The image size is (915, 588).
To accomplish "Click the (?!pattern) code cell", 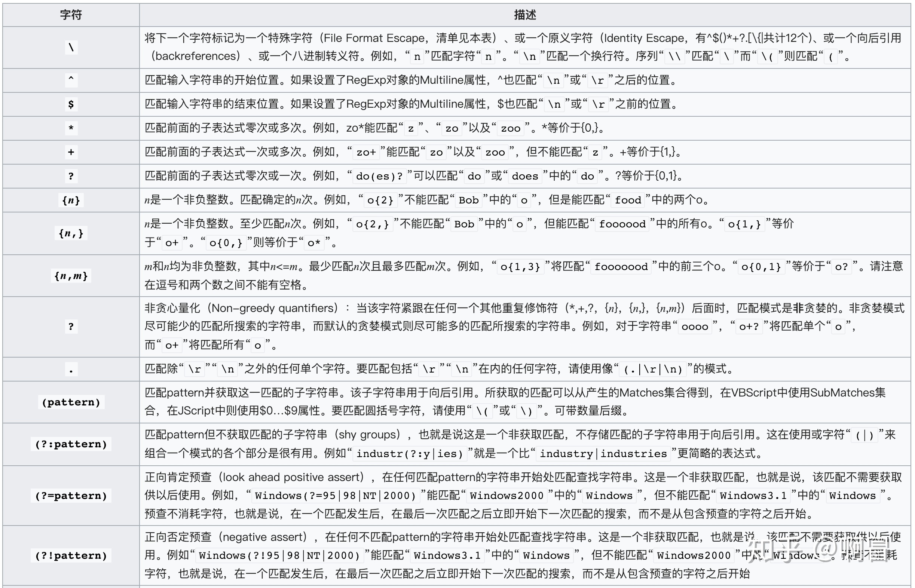I will pyautogui.click(x=71, y=555).
